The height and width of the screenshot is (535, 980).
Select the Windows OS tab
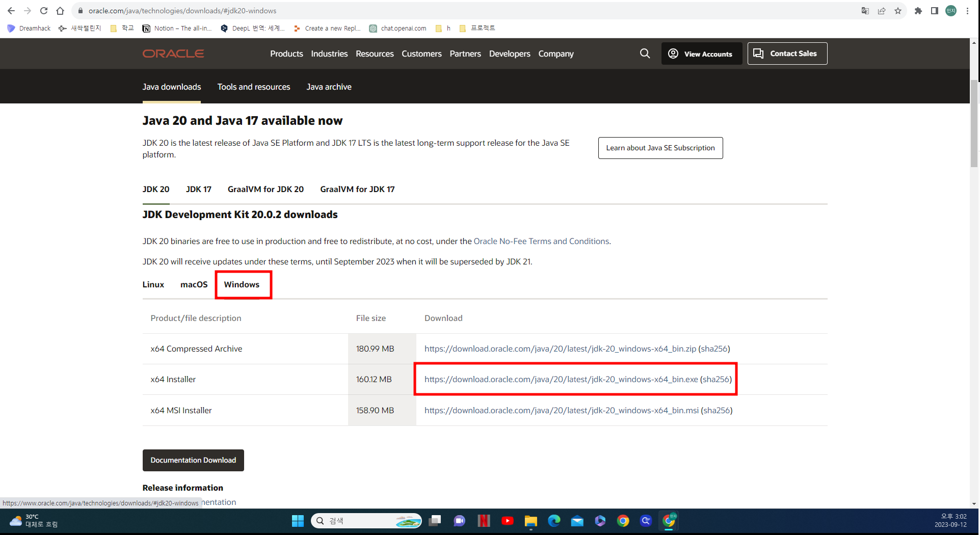242,284
